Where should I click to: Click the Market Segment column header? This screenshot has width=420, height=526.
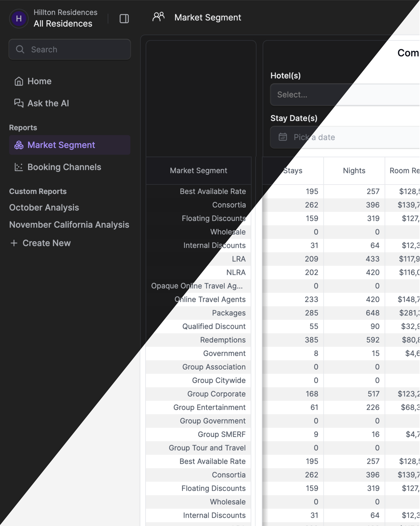tap(198, 170)
